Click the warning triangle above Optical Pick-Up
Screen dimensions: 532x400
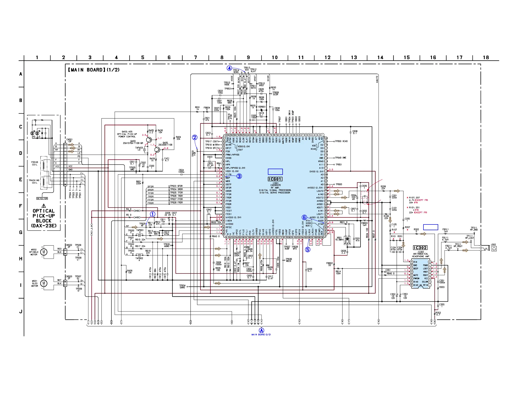[x=43, y=206]
